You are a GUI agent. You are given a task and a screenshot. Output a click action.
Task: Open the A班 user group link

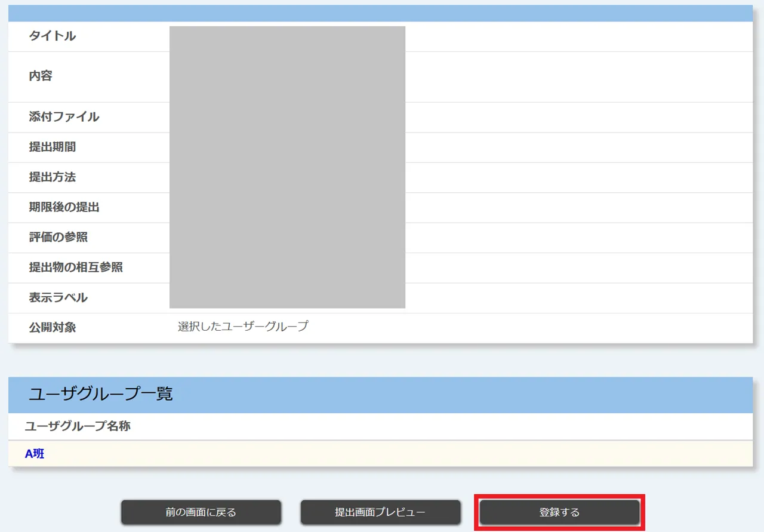(x=35, y=454)
